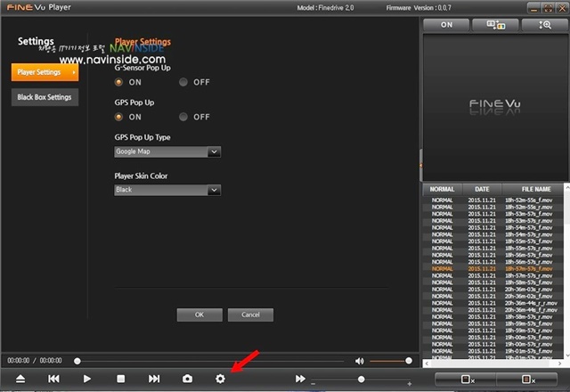
Task: Click the file list scroll-up arrow
Action: pos(566,187)
